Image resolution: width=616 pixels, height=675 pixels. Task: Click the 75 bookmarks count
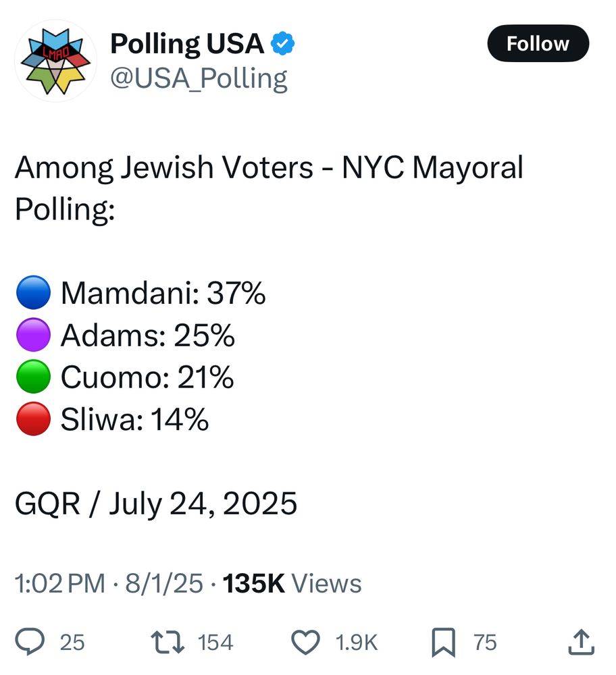(x=485, y=643)
